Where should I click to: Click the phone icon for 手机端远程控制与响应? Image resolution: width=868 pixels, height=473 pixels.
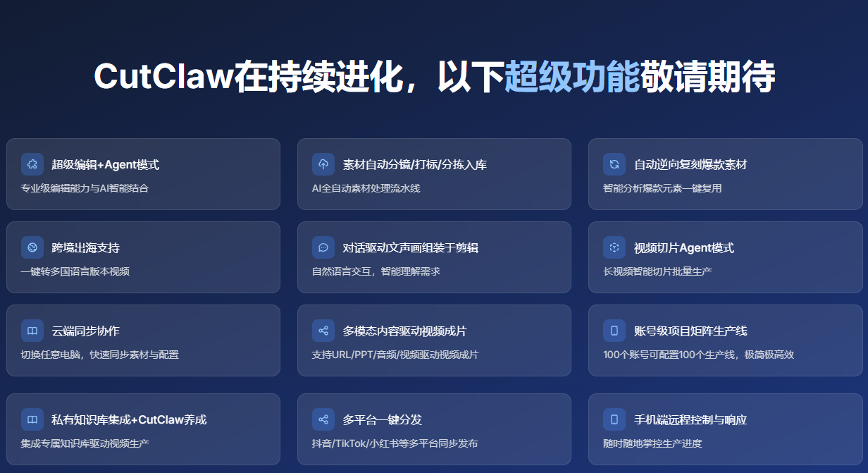[614, 419]
